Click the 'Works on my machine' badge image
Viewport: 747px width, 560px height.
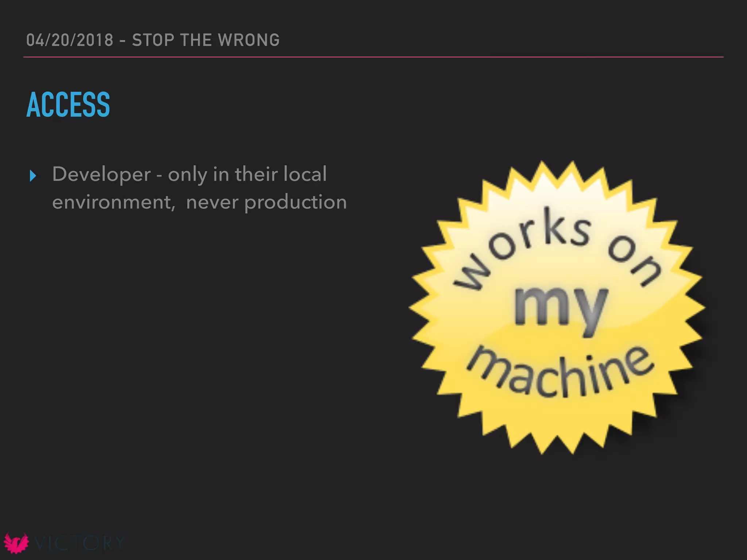(x=557, y=307)
